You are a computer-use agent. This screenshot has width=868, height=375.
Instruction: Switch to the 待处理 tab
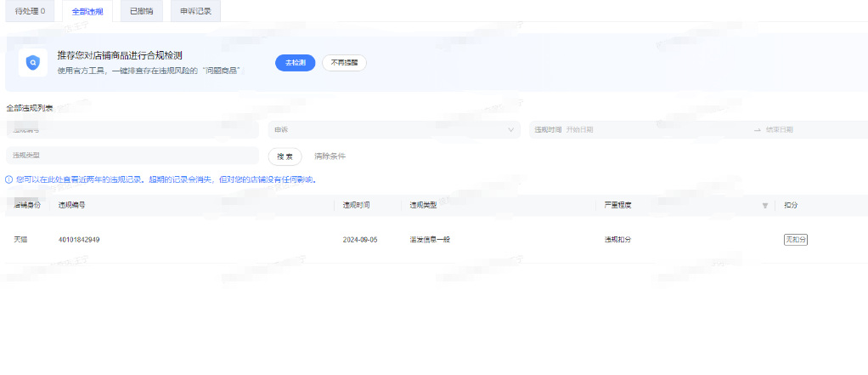(x=31, y=11)
